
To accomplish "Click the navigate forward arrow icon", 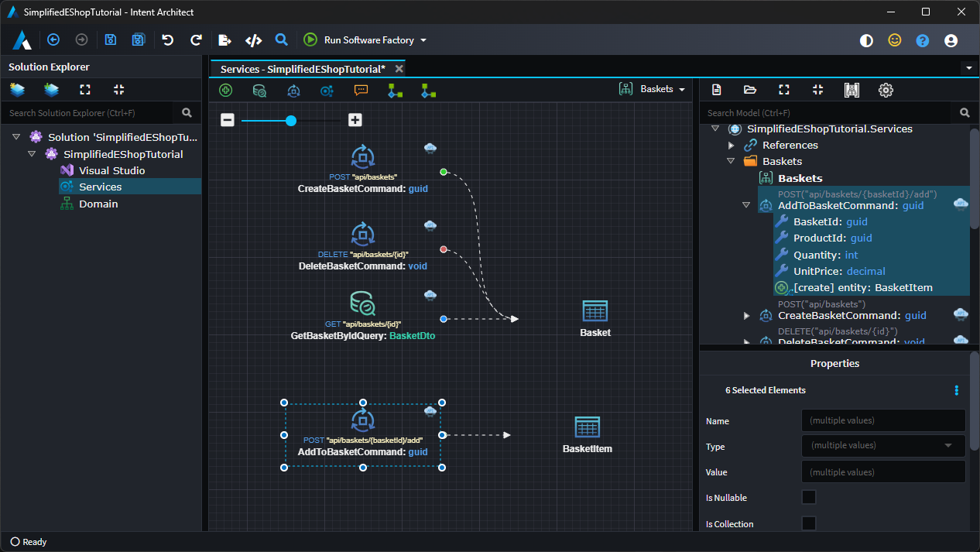I will (x=81, y=40).
